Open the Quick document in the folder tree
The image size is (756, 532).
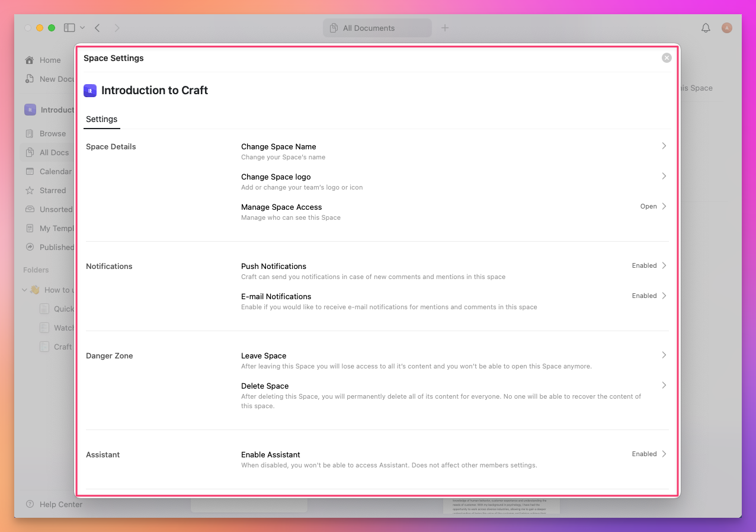(57, 309)
